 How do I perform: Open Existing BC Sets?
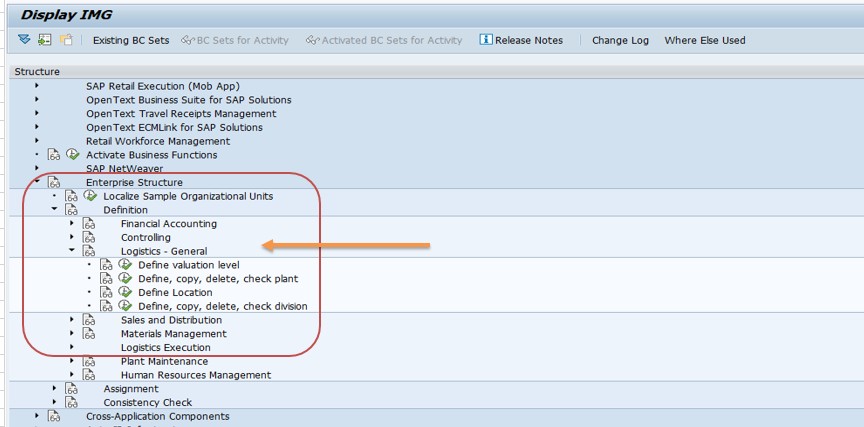point(131,41)
